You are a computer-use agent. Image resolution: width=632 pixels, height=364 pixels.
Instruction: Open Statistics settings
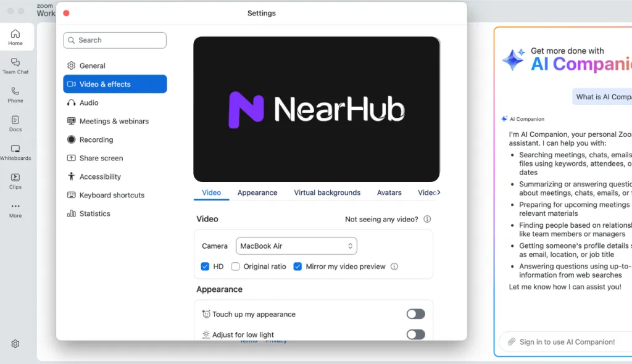click(x=115, y=213)
